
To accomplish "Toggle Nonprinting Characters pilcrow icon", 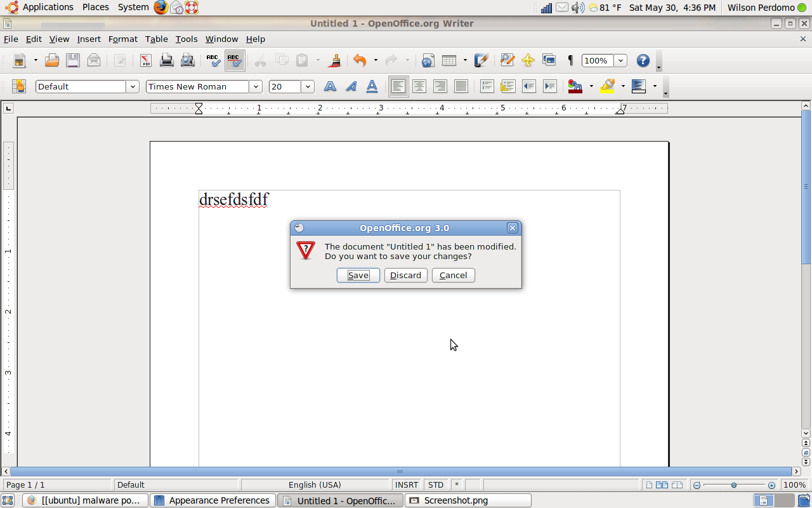I will (x=570, y=60).
